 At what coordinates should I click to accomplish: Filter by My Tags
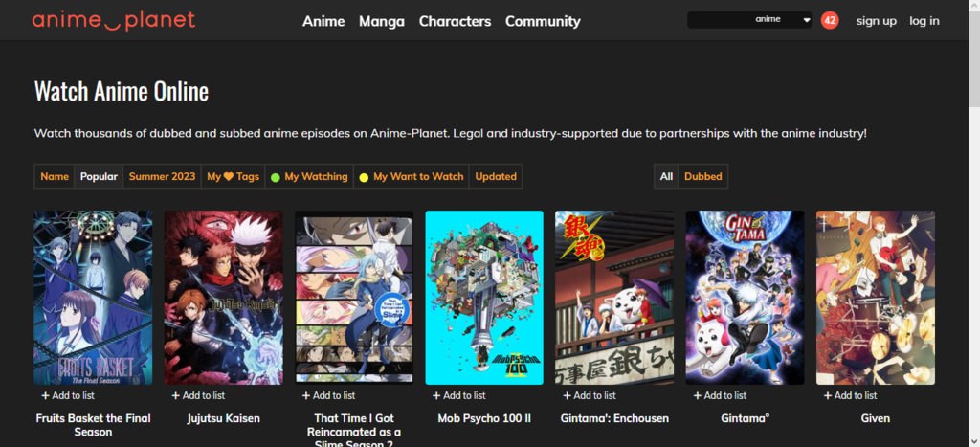pyautogui.click(x=234, y=176)
